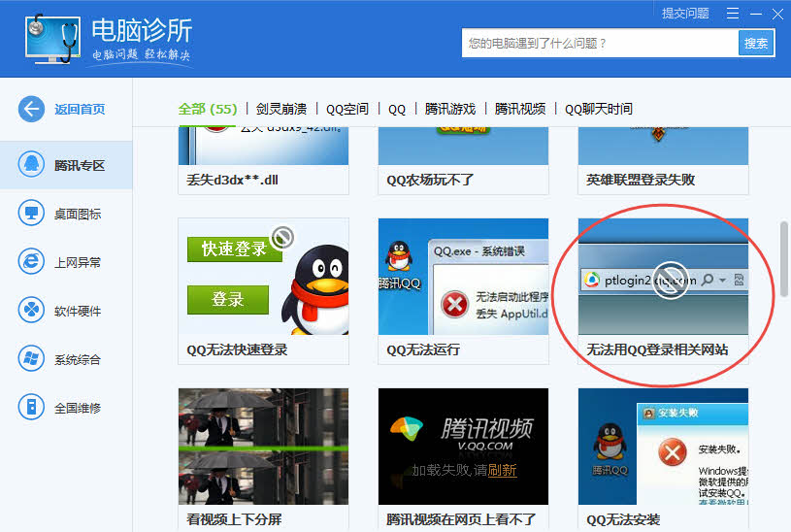
Task: Click the 软件硬件 sidebar label
Action: click(78, 311)
